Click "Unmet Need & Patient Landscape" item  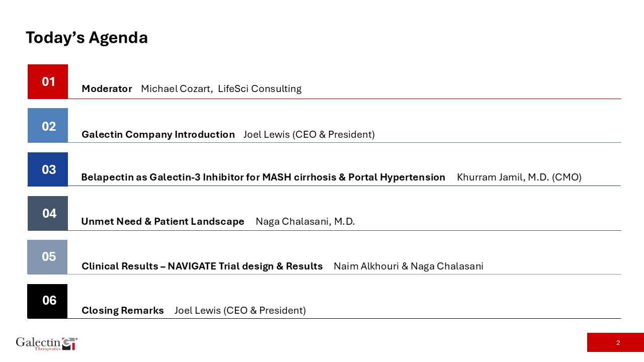[x=163, y=222]
